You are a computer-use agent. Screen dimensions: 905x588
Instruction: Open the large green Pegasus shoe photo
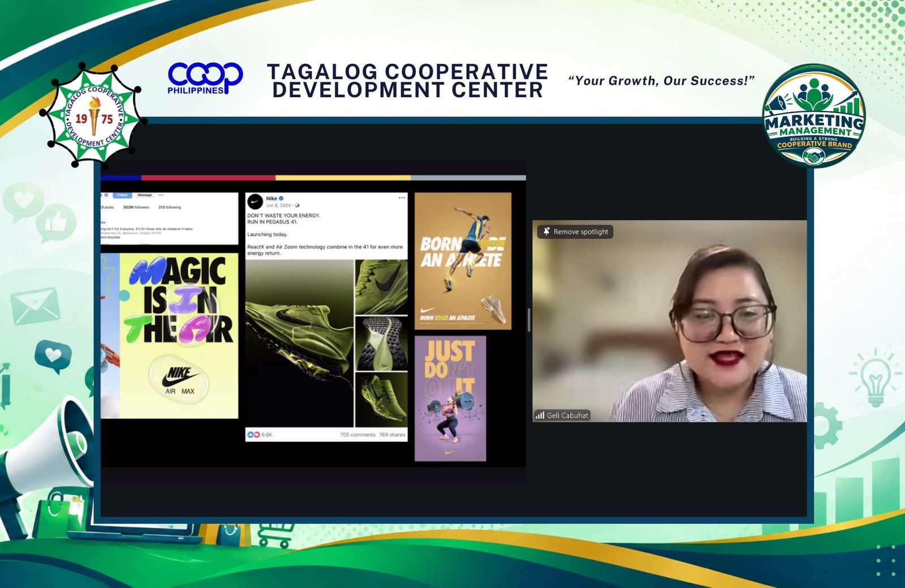(299, 343)
